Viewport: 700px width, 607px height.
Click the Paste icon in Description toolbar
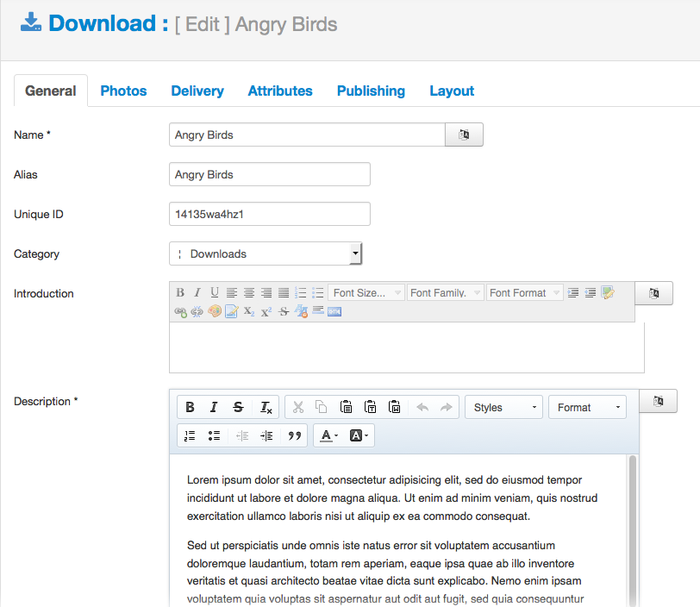pos(346,407)
